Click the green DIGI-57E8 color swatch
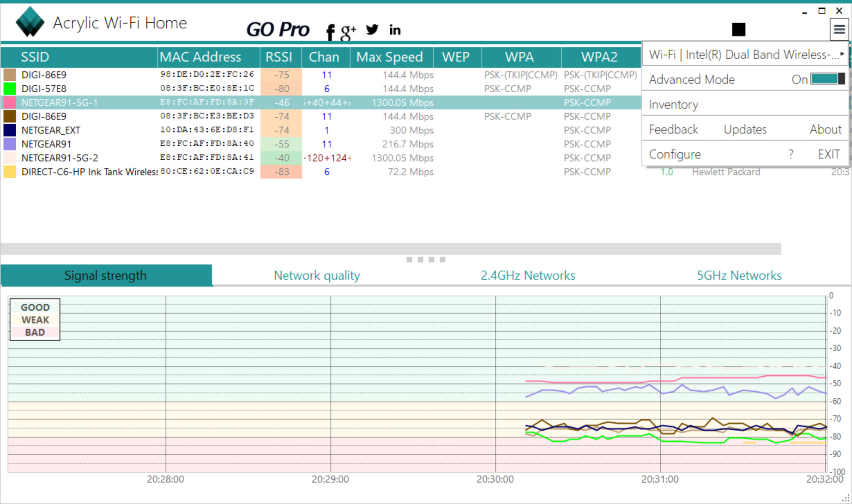 10,89
